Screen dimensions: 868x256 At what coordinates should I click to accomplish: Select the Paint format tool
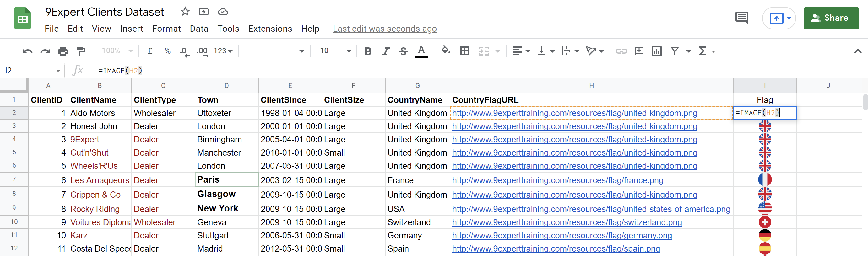tap(80, 51)
